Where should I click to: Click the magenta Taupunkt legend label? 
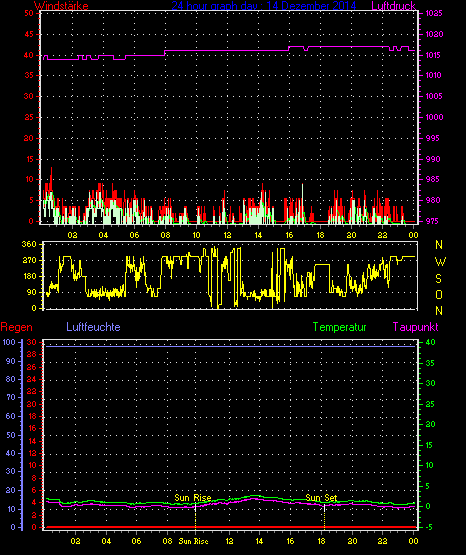(415, 327)
